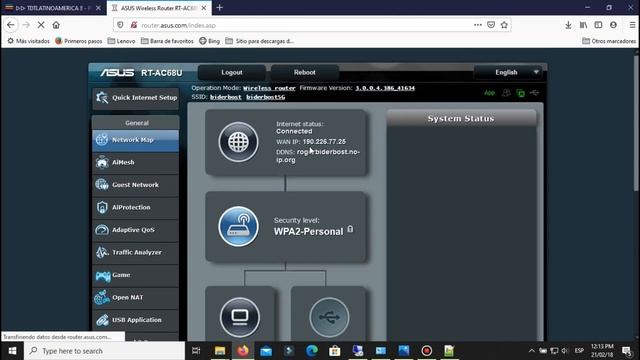
Task: Click the biderbost5G SSID link
Action: 266,97
